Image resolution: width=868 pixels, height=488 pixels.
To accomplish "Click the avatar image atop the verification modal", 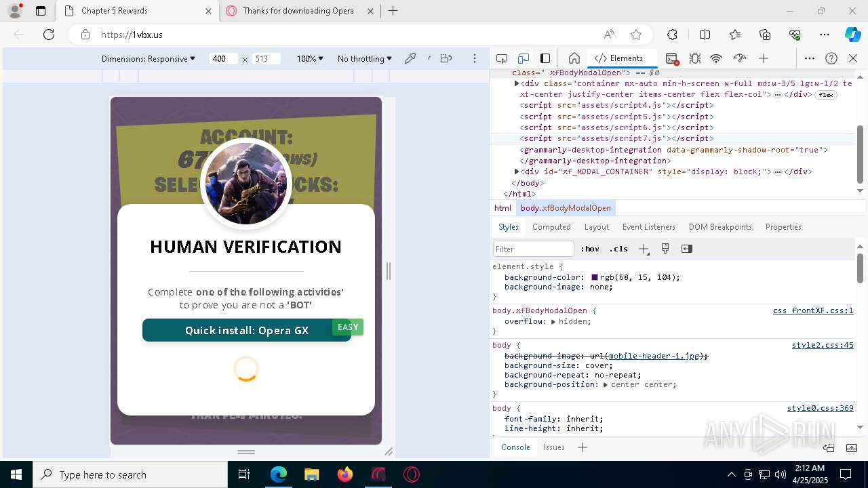I will pos(246,183).
